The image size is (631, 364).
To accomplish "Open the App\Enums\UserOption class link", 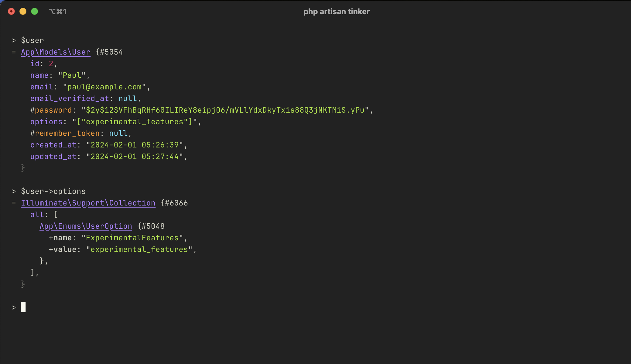I will coord(86,226).
